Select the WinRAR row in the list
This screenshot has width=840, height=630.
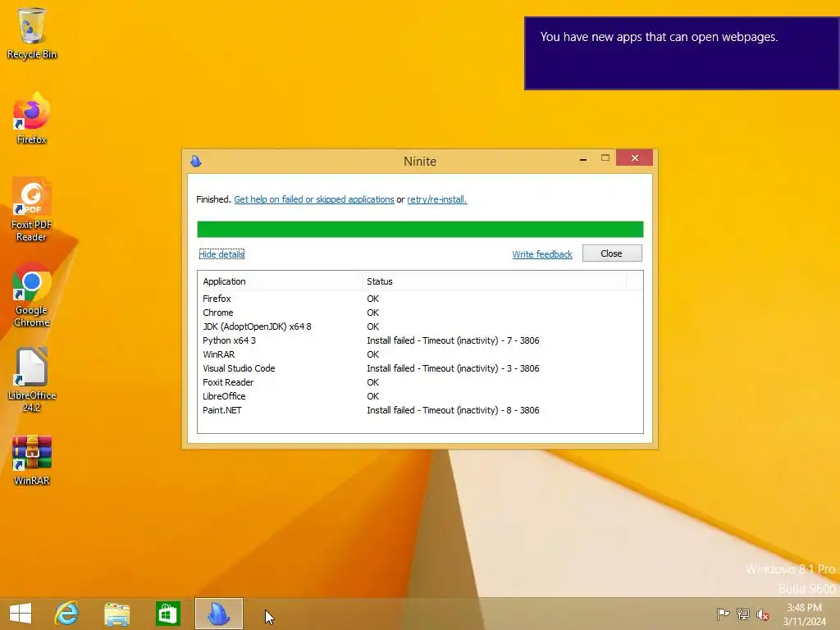pos(420,354)
